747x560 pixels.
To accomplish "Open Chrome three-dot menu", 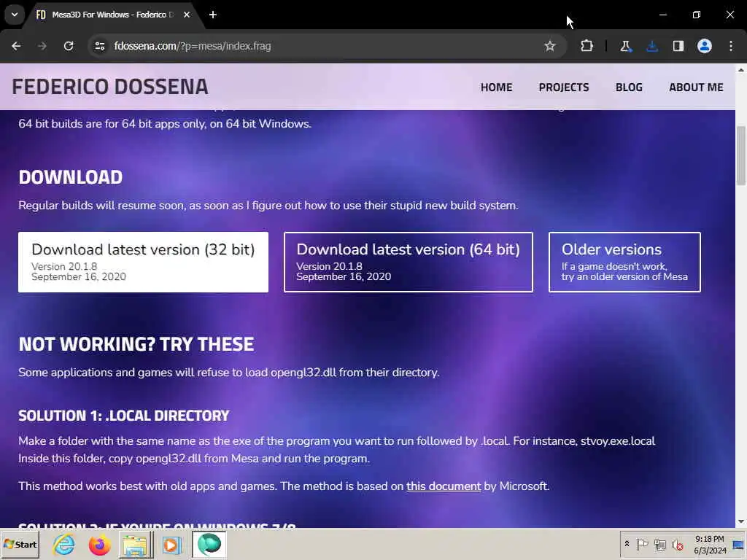I will 731,46.
